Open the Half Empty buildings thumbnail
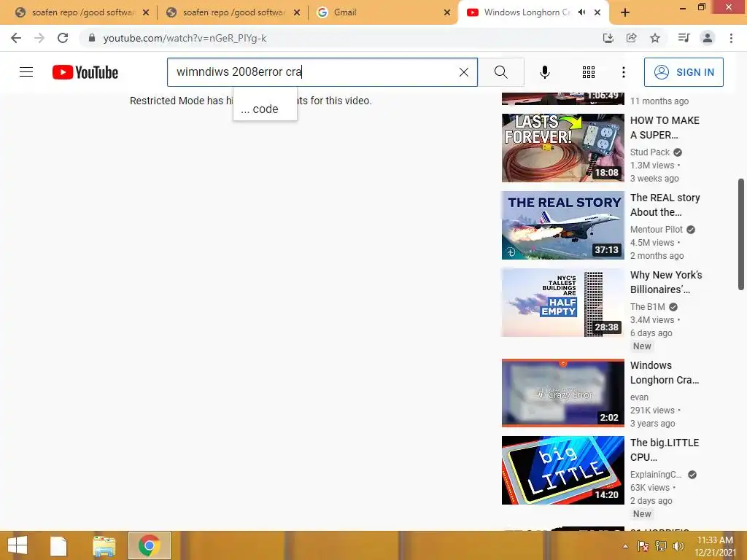Screen dimensions: 747x560 click(562, 303)
